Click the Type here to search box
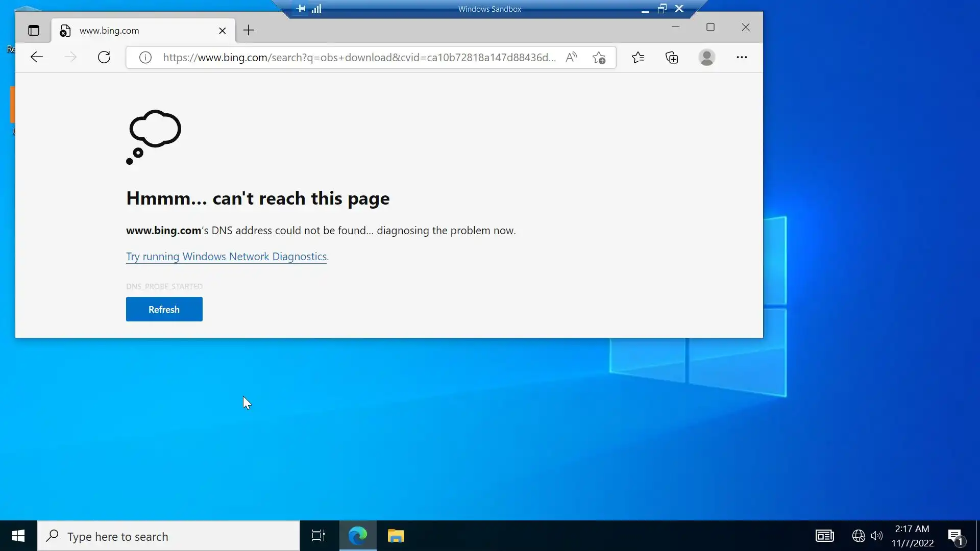 coord(168,536)
